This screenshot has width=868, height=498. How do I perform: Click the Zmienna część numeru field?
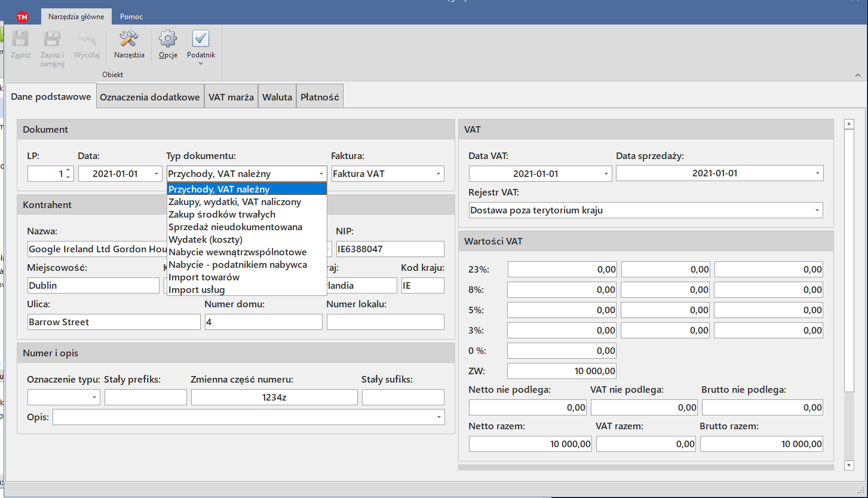tap(274, 398)
